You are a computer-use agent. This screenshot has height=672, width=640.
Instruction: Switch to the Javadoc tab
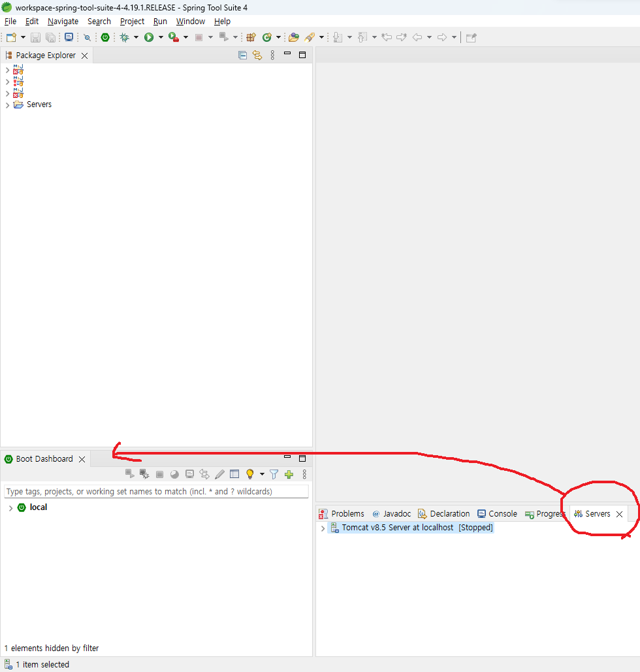[391, 513]
